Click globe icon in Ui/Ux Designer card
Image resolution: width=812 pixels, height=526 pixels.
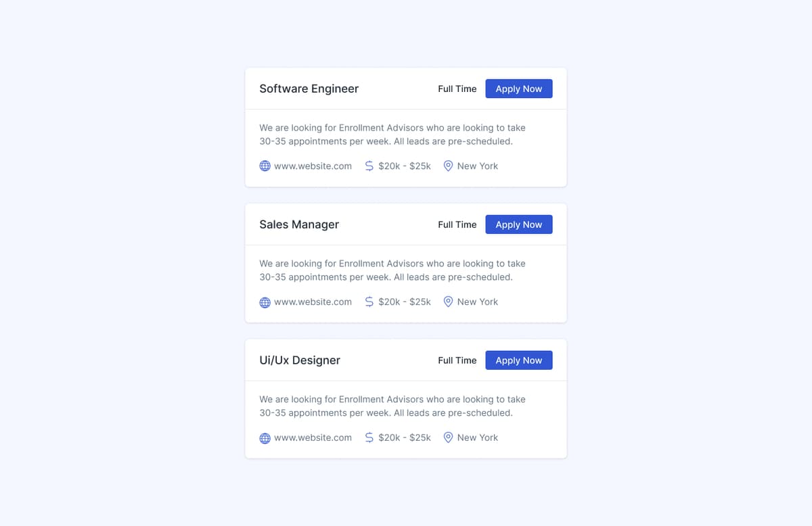point(265,438)
